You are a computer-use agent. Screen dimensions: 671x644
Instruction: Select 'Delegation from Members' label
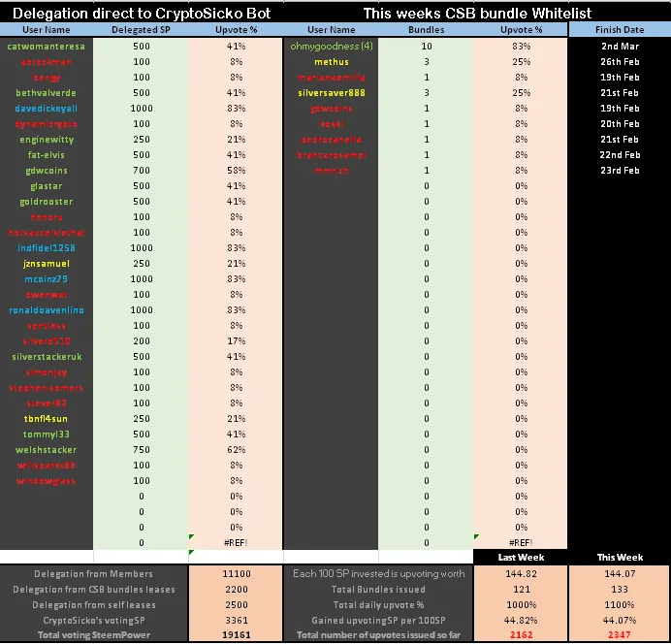pos(93,574)
